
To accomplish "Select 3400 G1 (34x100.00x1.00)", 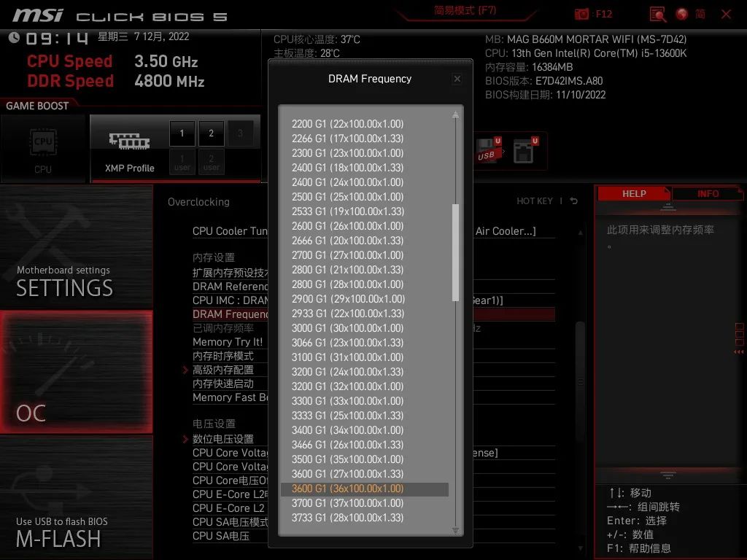I will tap(347, 430).
